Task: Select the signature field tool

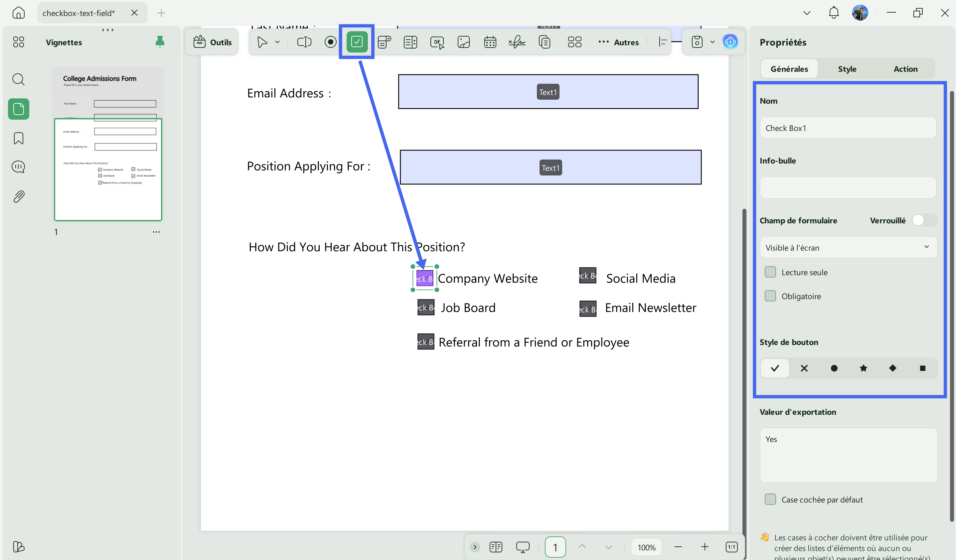Action: [x=517, y=42]
